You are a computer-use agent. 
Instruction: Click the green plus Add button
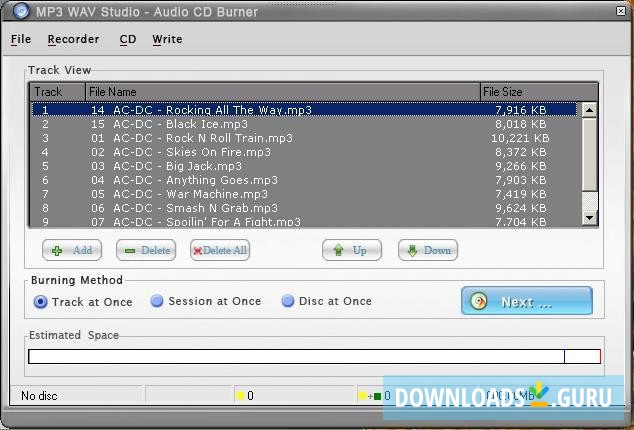point(72,250)
